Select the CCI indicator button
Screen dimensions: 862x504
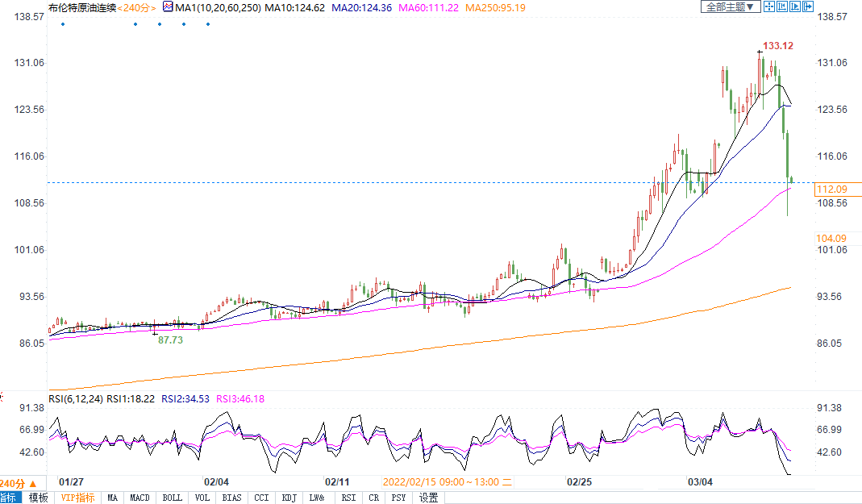pos(260,498)
